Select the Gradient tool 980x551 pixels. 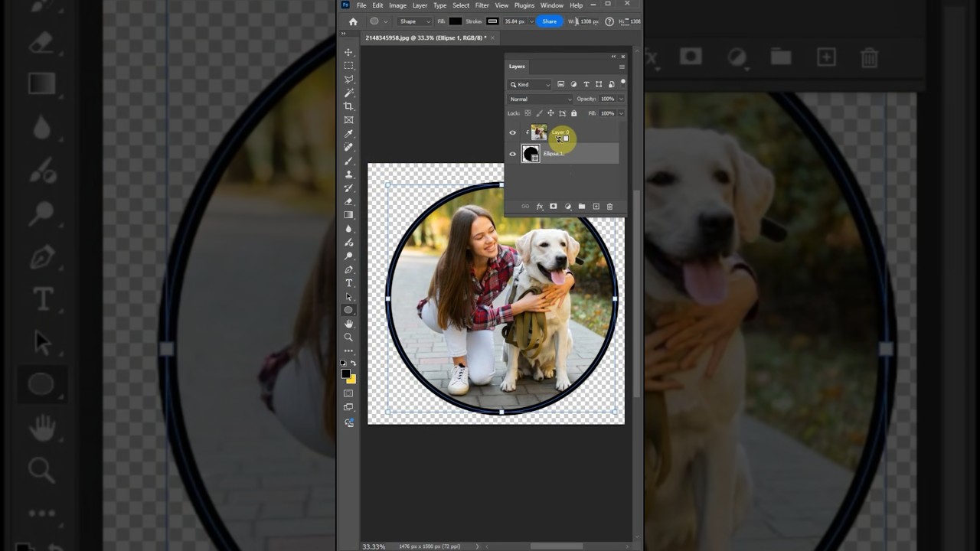(348, 215)
